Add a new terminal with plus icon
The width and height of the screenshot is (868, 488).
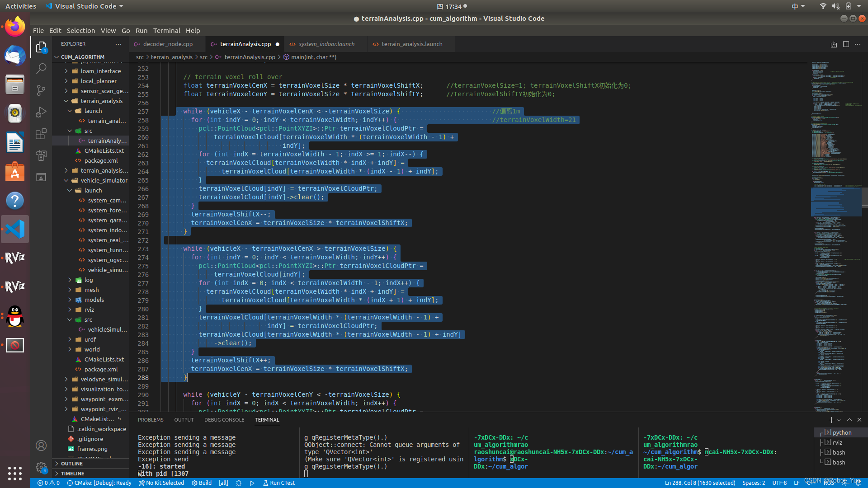pos(831,420)
